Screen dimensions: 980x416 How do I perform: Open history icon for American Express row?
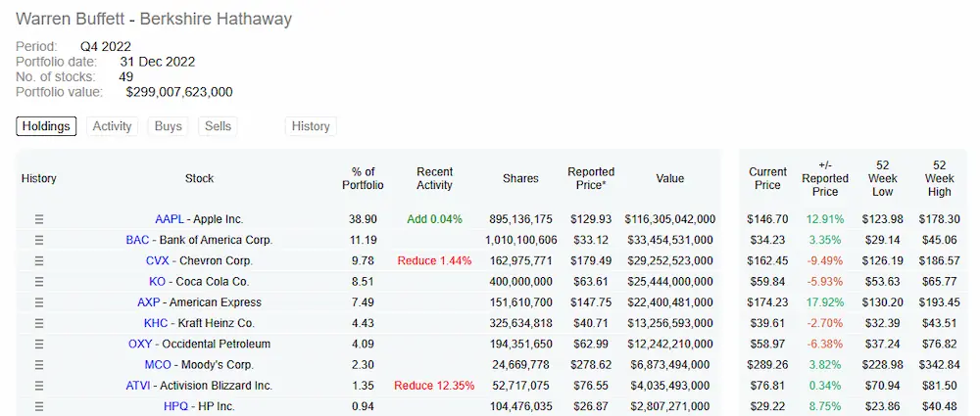point(39,302)
